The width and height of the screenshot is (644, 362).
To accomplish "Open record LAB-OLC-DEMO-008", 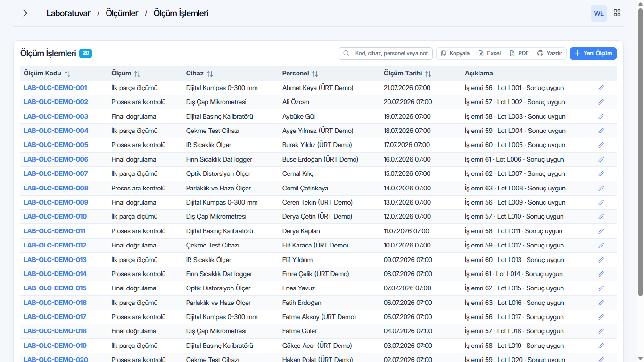I will [x=56, y=188].
